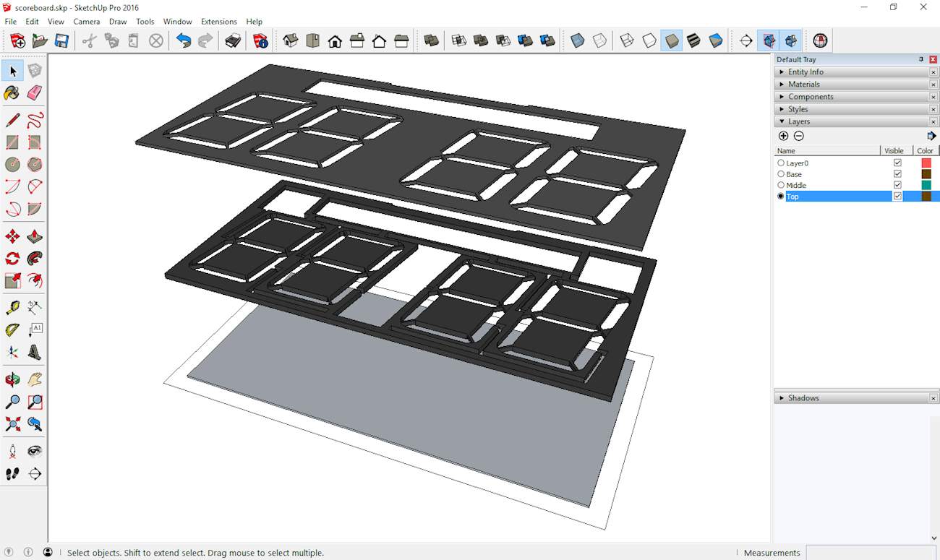Click the Zoom Extents tool
The height and width of the screenshot is (560, 940).
tap(12, 424)
